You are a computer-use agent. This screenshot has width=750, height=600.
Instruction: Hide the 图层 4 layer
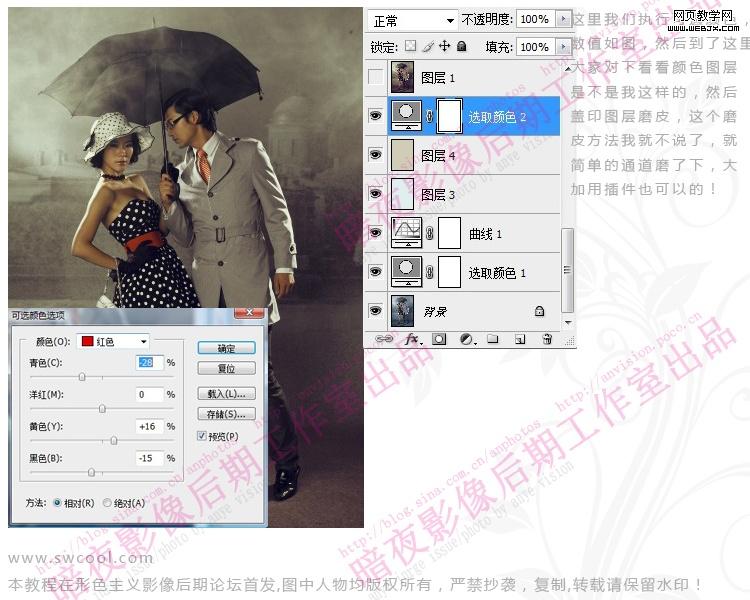pyautogui.click(x=375, y=155)
